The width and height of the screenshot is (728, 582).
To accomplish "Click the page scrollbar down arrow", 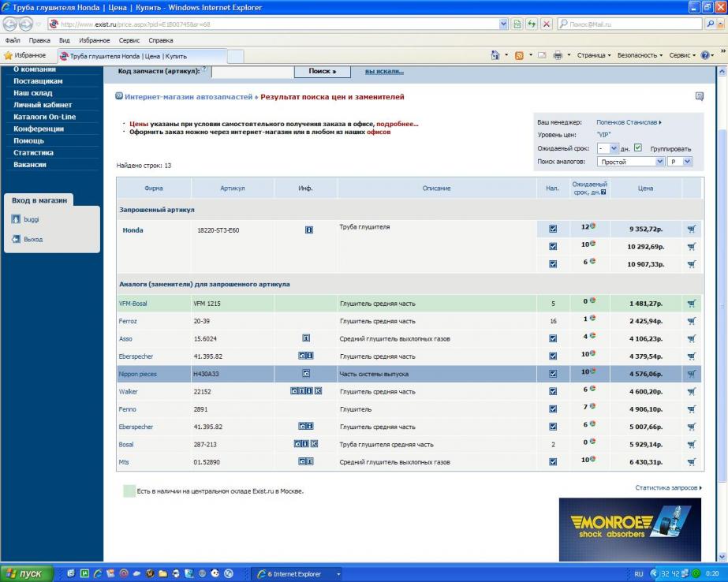I will pos(722,557).
